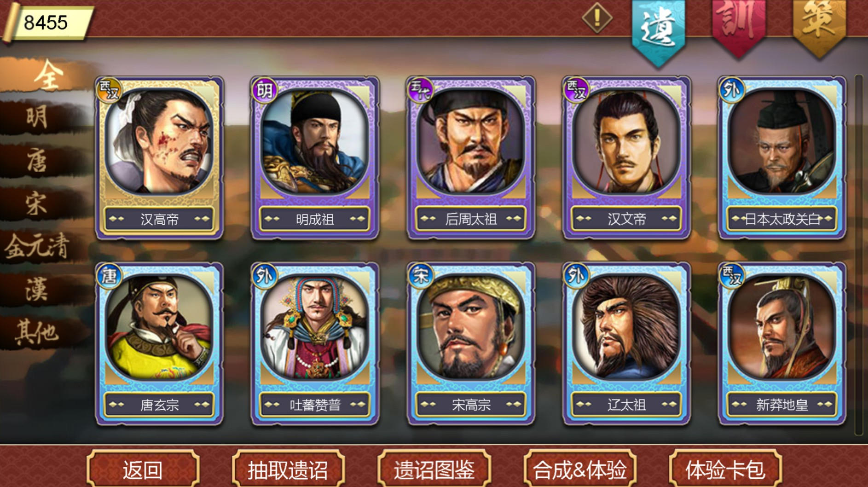Screen dimensions: 868x487
Task: Select the 辽太祖 portrait card
Action: [626, 343]
